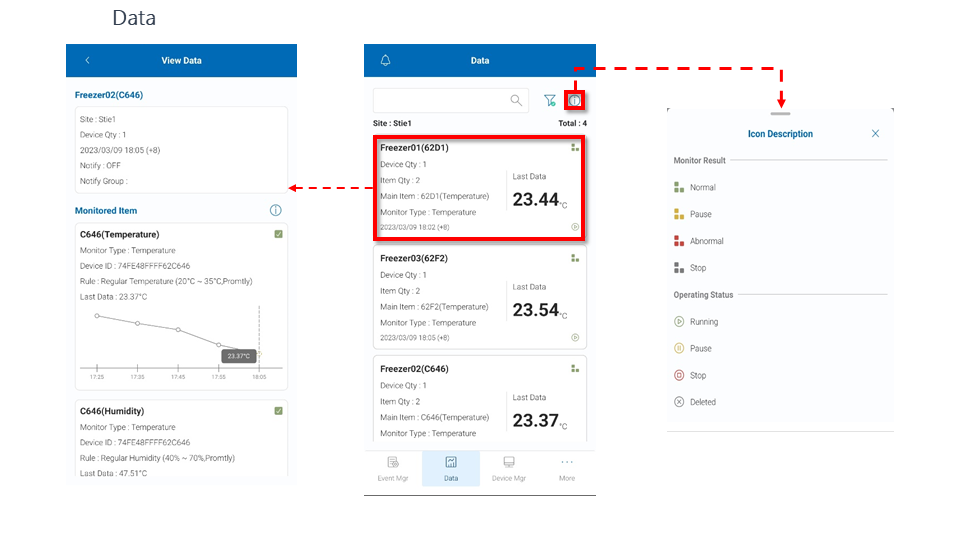Open the filter icon beside search
Screen dimensions: 960x540
coord(549,100)
